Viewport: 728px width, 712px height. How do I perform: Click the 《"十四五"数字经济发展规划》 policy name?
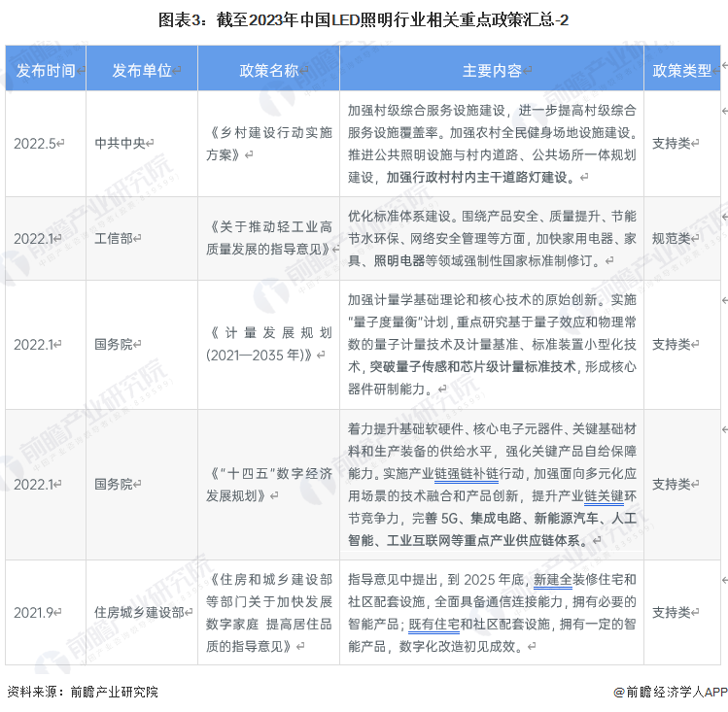pyautogui.click(x=268, y=484)
